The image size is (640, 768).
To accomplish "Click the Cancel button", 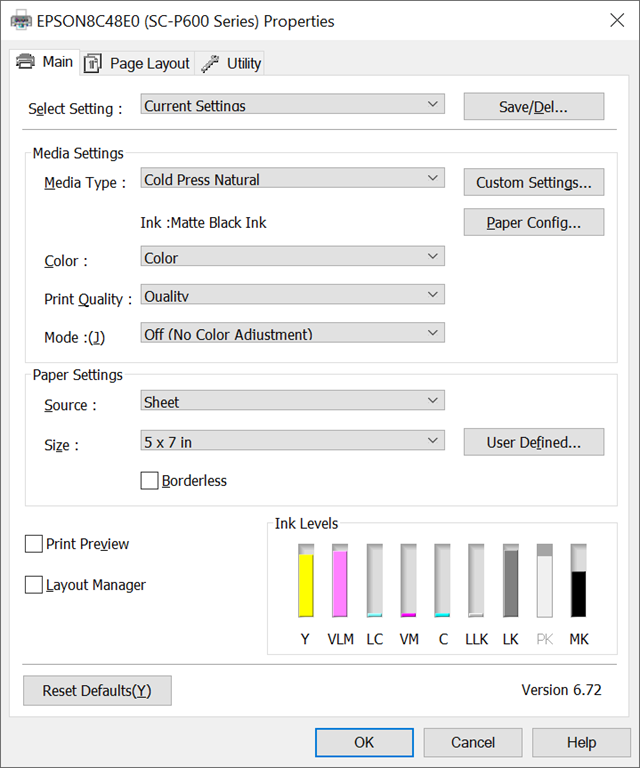I will [x=473, y=743].
